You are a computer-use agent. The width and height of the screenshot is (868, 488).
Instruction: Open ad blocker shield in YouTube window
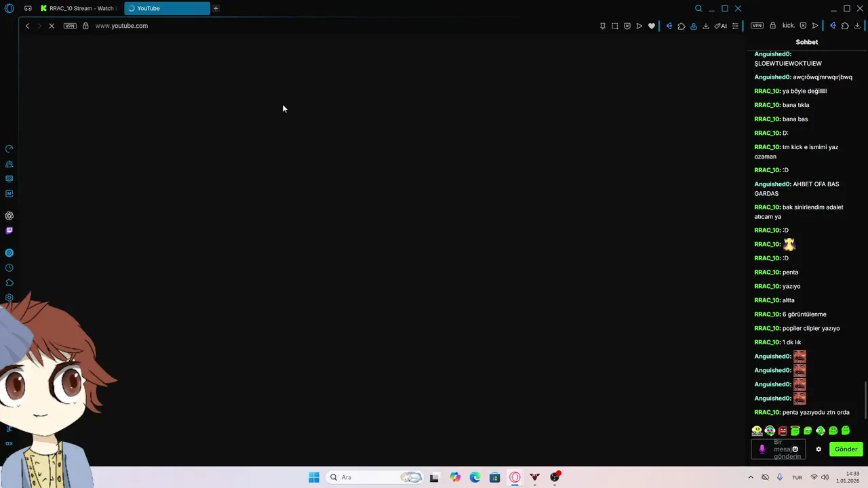pyautogui.click(x=627, y=26)
